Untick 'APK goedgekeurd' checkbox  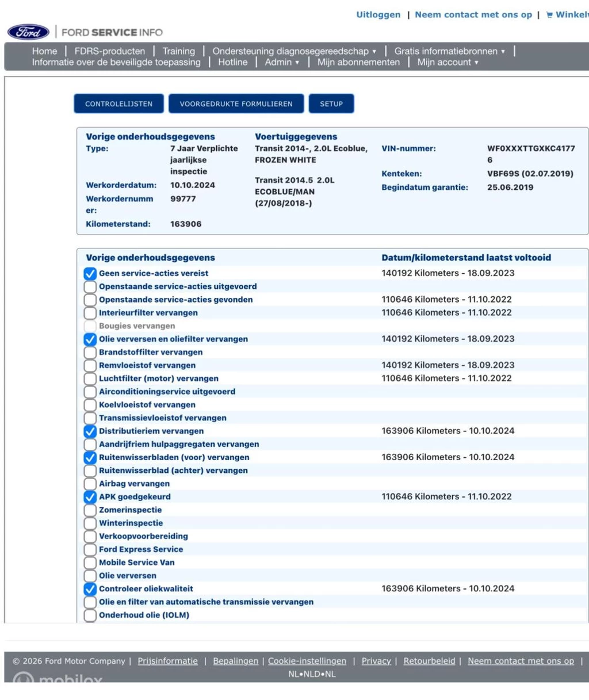coord(90,497)
